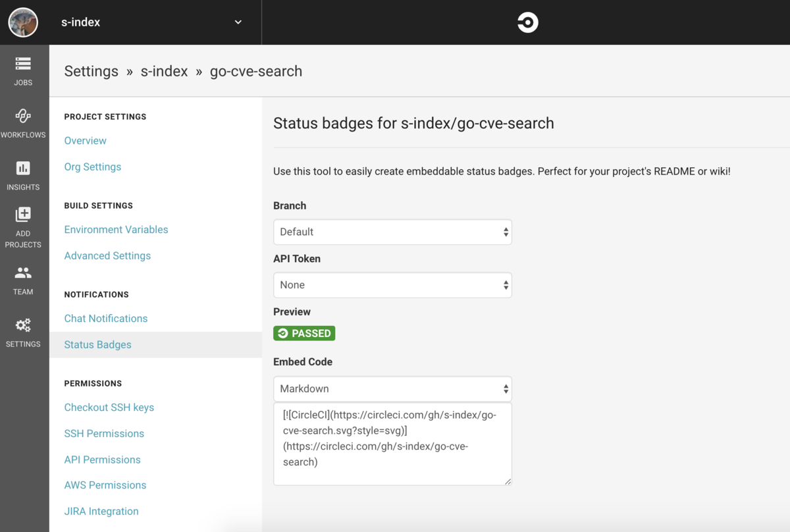
Task: Open the Jobs icon in sidebar
Action: point(23,64)
